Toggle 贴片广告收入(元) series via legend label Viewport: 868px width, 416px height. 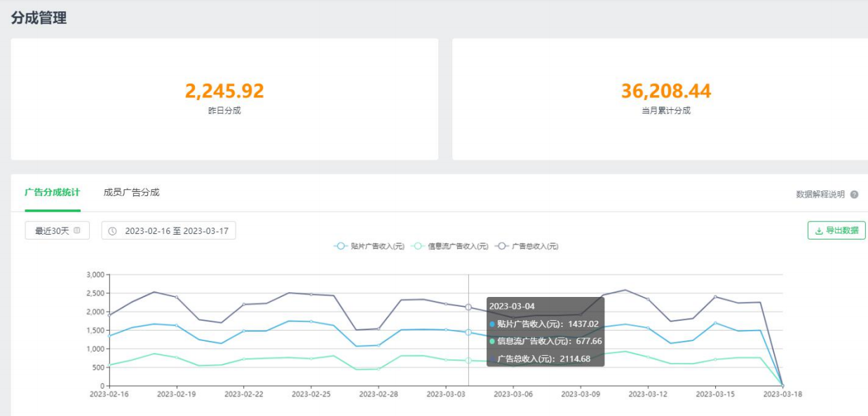pos(378,247)
